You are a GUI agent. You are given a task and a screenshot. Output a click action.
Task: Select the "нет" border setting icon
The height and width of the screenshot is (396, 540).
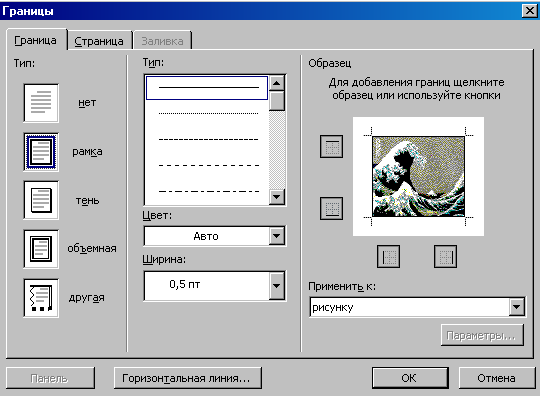[41, 103]
